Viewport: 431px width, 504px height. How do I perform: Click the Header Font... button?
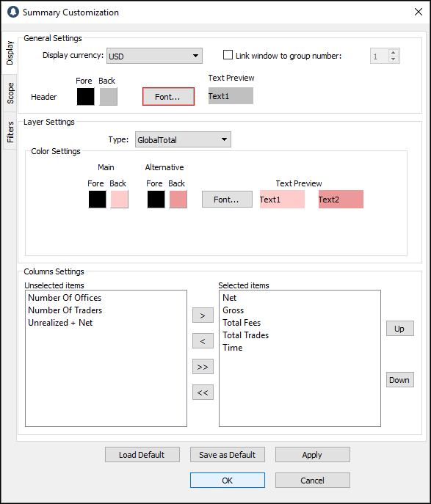click(168, 96)
